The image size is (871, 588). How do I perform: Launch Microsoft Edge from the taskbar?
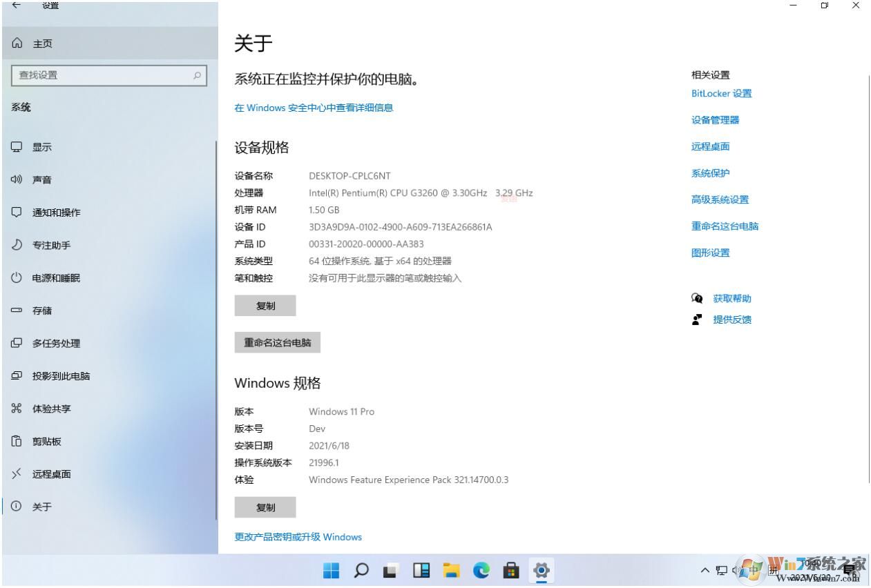pos(481,571)
